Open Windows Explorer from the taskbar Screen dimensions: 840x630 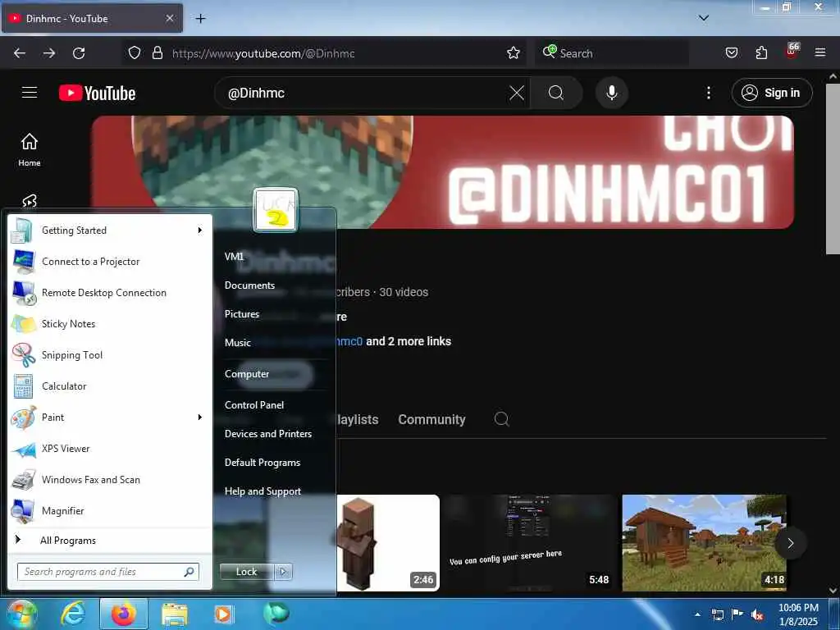point(175,614)
